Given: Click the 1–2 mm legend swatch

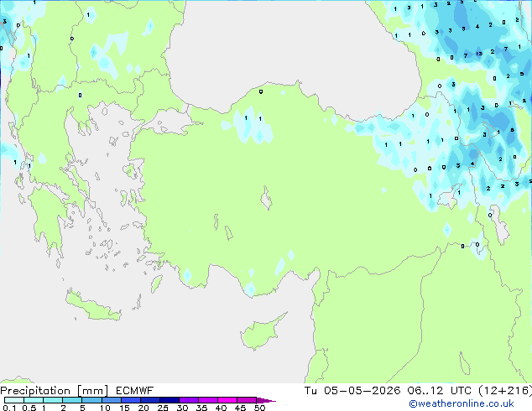Looking at the screenshot, I should 53,400.
